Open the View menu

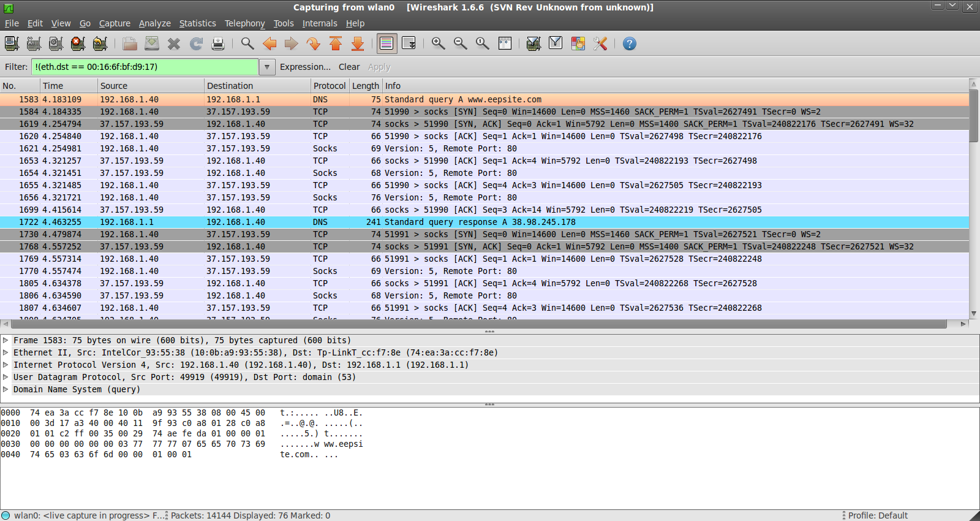(61, 23)
